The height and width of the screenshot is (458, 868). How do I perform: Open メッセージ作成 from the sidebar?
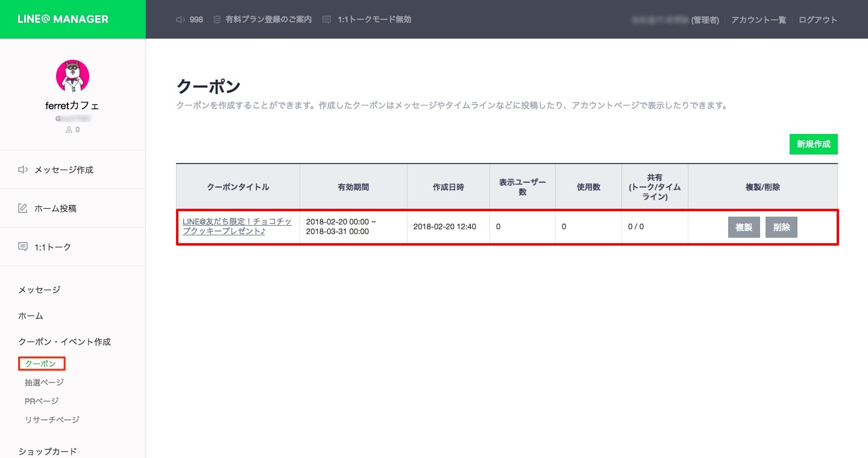click(63, 170)
